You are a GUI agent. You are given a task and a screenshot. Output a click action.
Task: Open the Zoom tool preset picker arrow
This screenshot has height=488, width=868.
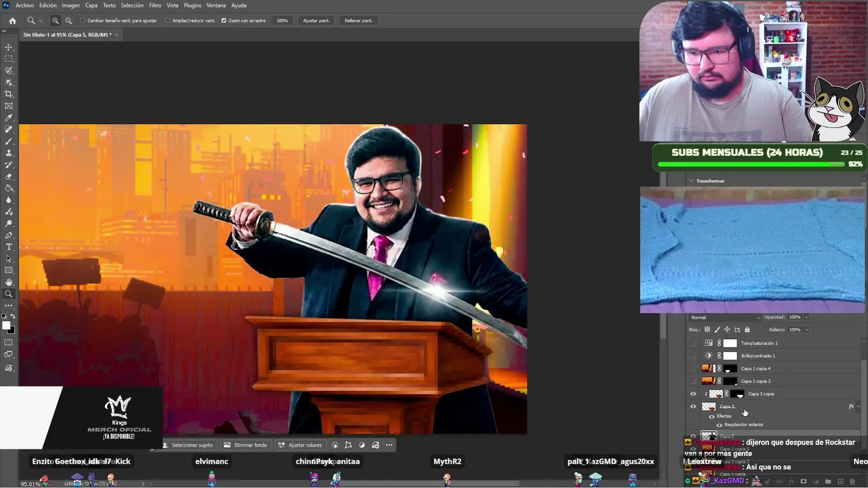coord(40,20)
